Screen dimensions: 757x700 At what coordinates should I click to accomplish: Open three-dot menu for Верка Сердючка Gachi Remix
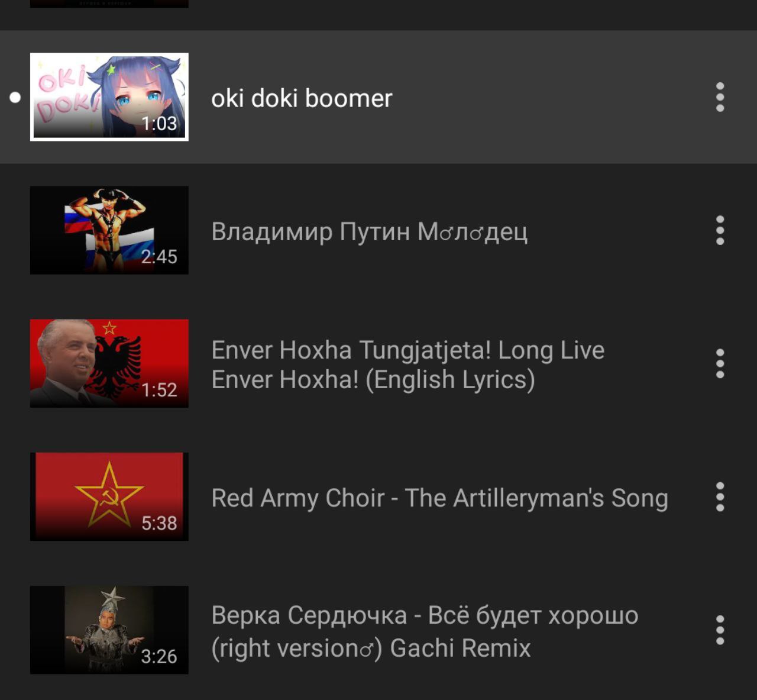pos(720,630)
